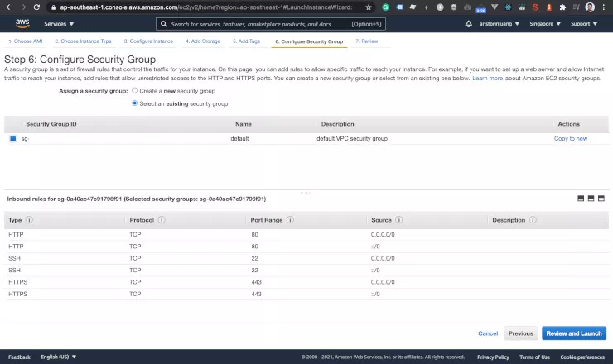
Task: Open the Chrome three-dot menu
Action: pos(604,7)
